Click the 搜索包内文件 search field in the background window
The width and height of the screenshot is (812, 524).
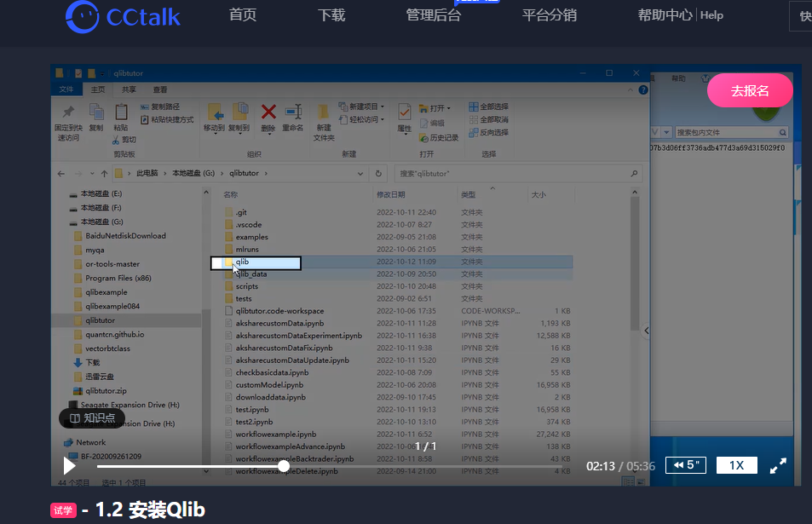click(x=732, y=133)
